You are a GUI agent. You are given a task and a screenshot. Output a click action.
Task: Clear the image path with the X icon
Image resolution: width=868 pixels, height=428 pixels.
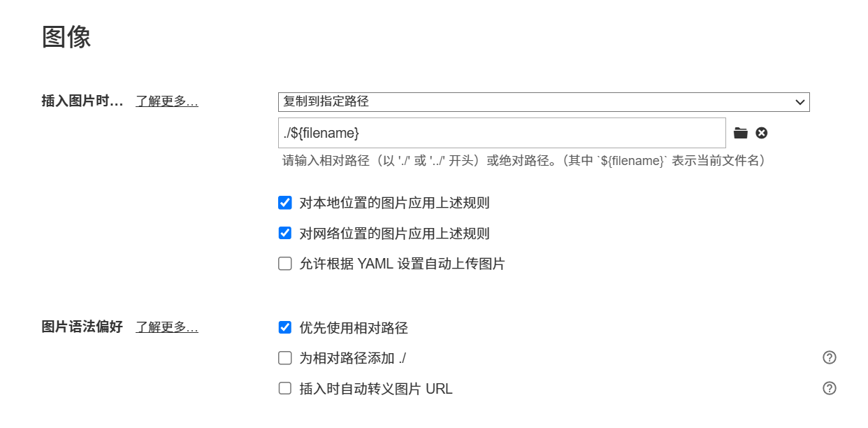tap(762, 133)
